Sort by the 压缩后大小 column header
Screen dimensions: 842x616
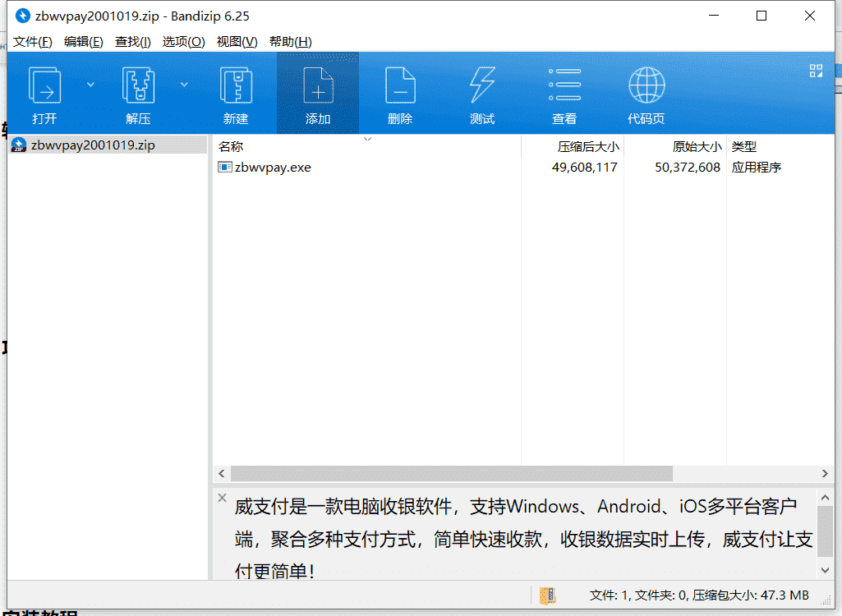[573, 146]
